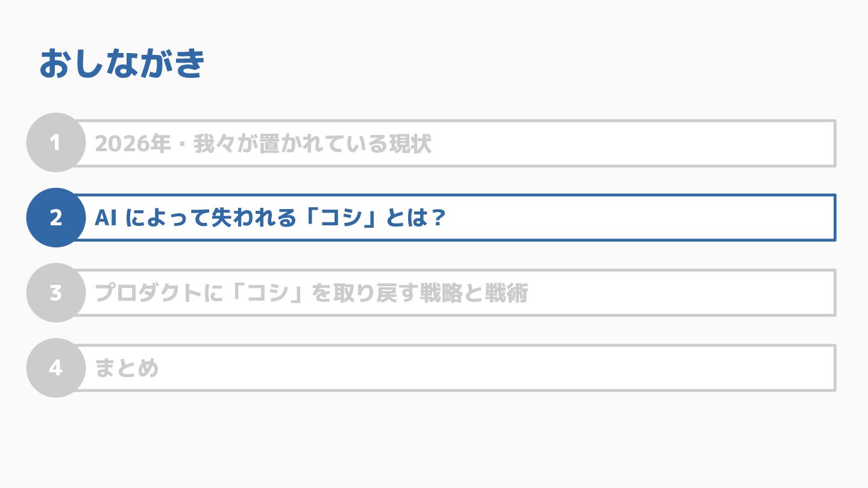Click blank right area of third agenda box
Image resolution: width=868 pixels, height=488 pixels.
(x=681, y=293)
